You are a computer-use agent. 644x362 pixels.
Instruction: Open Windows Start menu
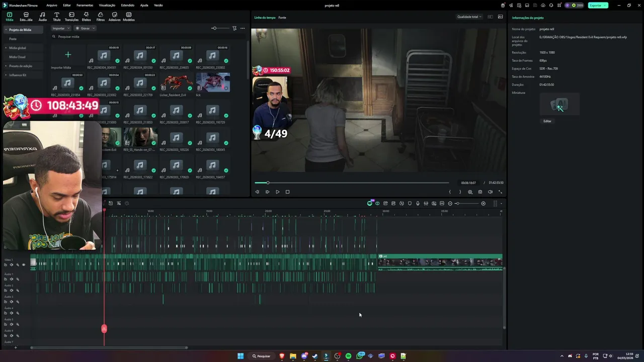point(240,356)
